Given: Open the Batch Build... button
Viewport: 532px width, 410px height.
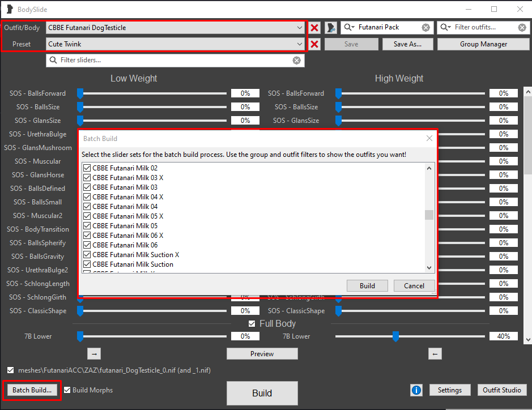Looking at the screenshot, I should 32,390.
